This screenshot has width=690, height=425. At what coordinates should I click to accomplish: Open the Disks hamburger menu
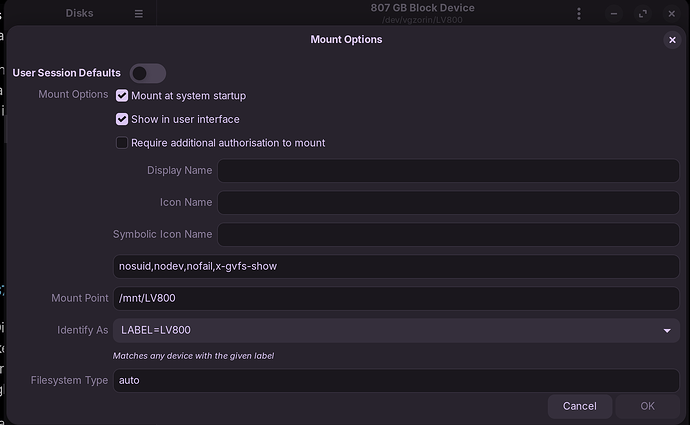click(x=139, y=14)
